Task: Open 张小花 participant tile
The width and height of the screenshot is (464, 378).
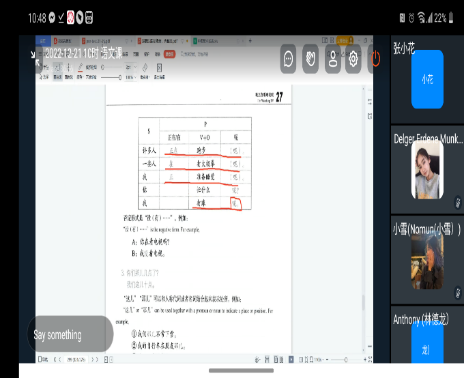Action: (427, 79)
